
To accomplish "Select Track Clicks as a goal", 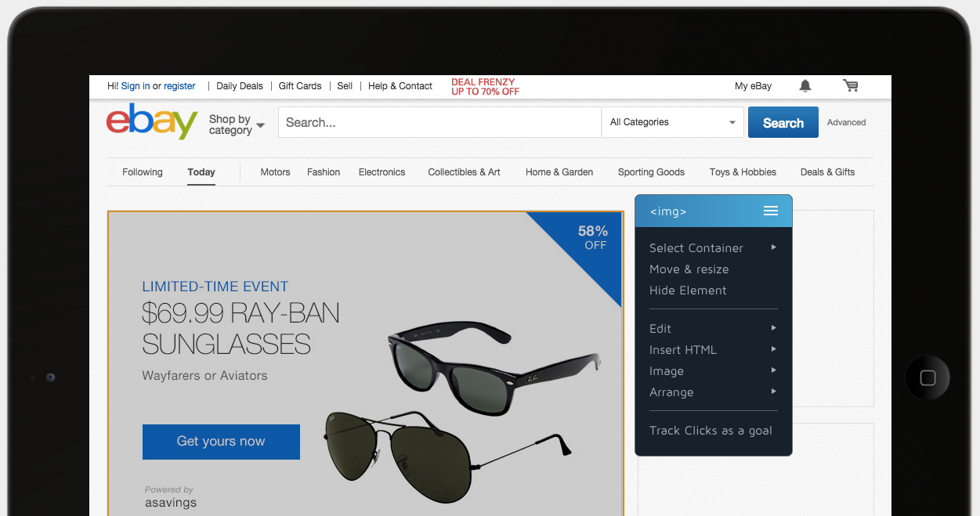I will coord(711,431).
